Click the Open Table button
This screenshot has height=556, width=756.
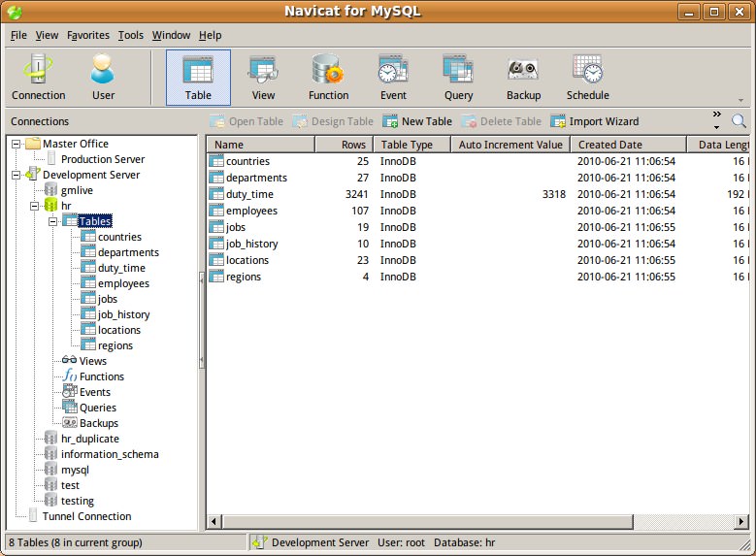point(247,121)
